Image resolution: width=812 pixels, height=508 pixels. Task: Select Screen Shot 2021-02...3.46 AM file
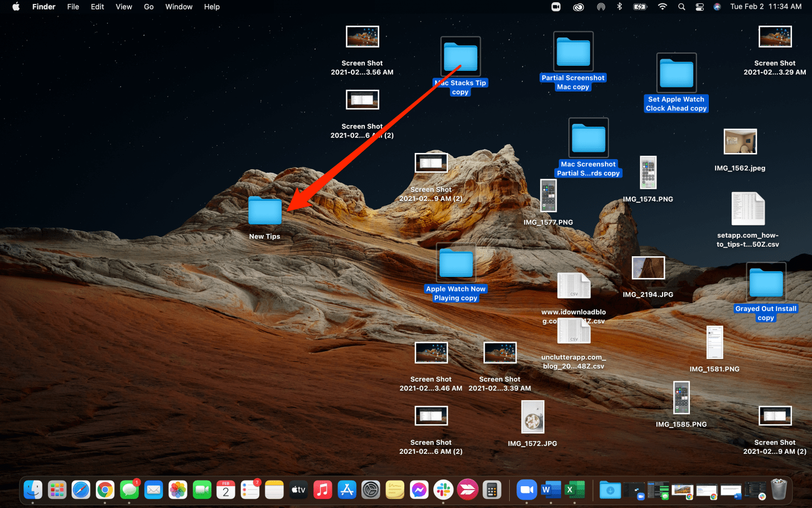(x=431, y=353)
